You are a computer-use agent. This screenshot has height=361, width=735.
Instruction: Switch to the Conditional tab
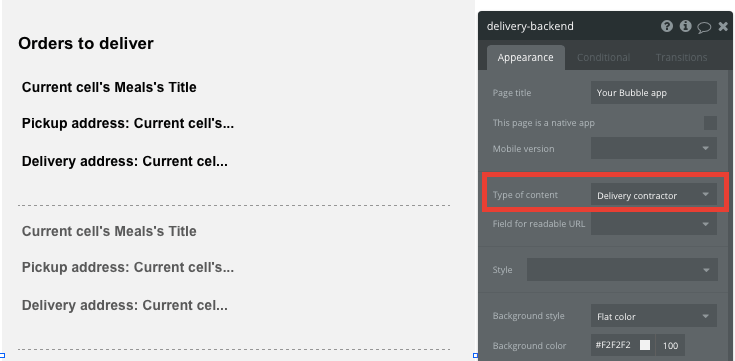(x=603, y=57)
